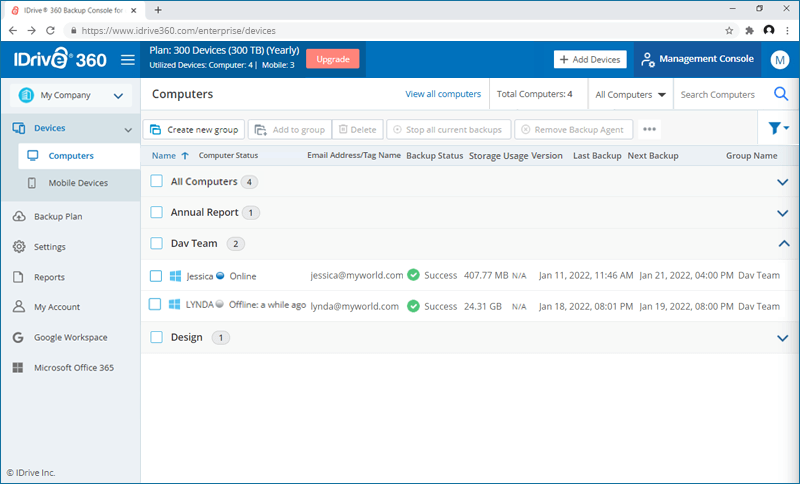800x484 pixels.
Task: Check the Annual Report group checkbox
Action: [x=157, y=212]
